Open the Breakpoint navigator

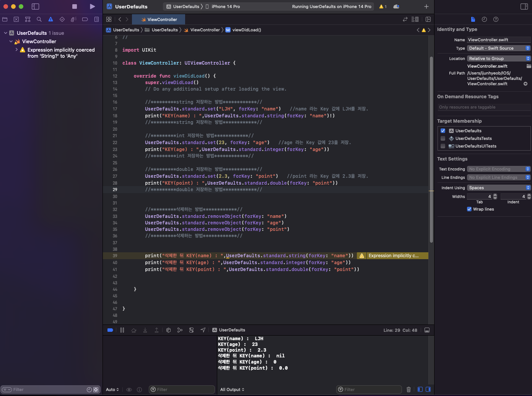point(85,19)
